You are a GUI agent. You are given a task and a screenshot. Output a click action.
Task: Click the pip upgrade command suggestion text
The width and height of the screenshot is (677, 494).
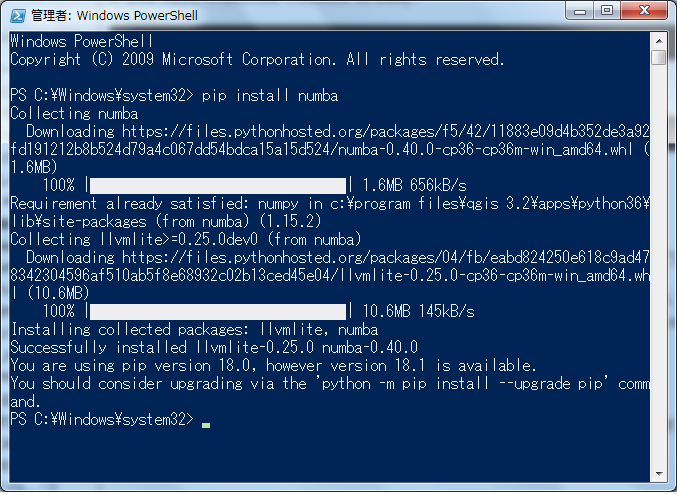point(465,384)
